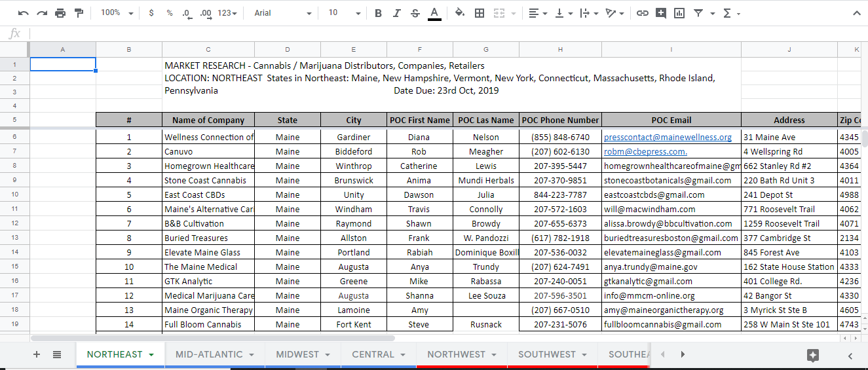Select the paint format roller
Viewport: 868px width, 370px height.
click(x=79, y=13)
